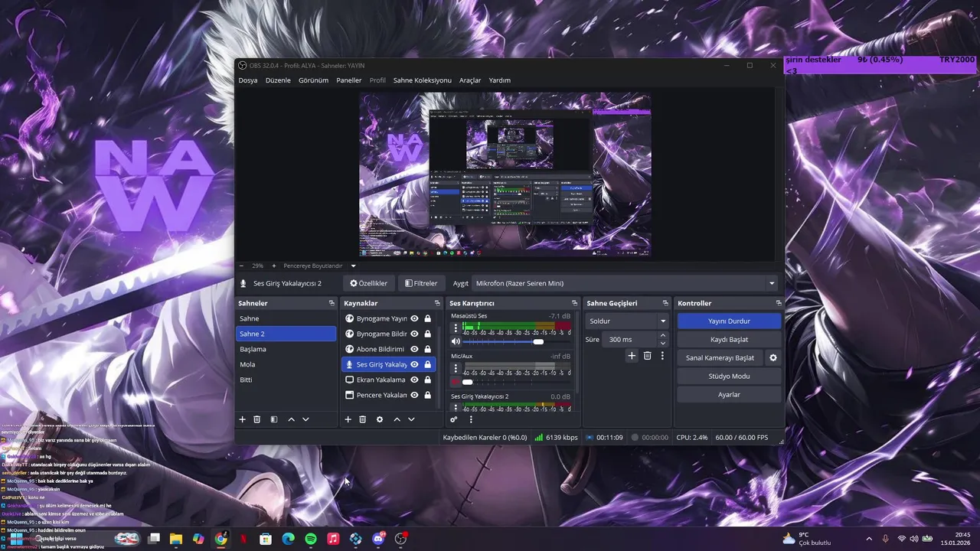This screenshot has height=551, width=980.
Task: Remove transition with trash icon in Sahne Geçişleri
Action: [647, 356]
